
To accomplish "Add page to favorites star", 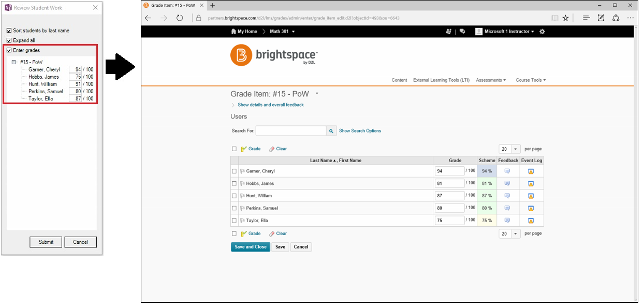I will point(565,18).
